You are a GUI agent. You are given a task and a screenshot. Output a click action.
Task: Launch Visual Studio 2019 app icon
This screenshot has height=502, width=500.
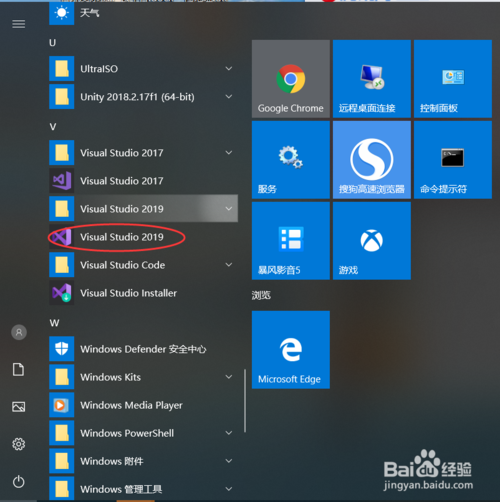tap(62, 237)
